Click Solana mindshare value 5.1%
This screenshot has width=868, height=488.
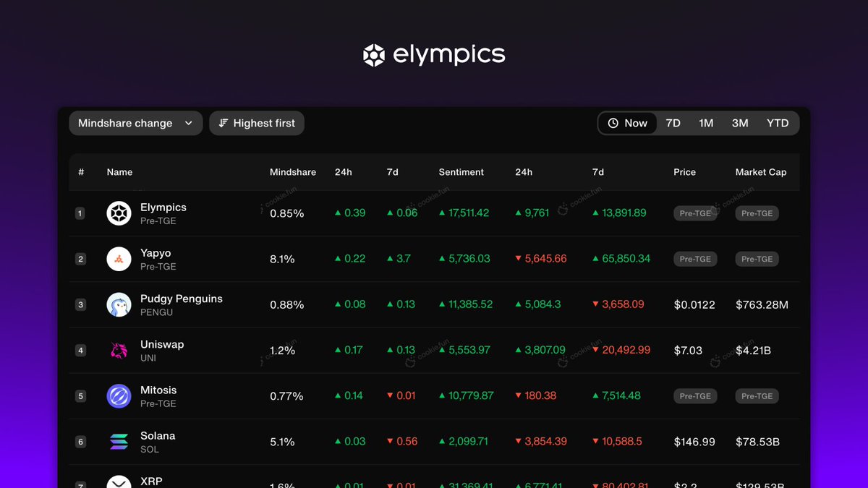282,441
